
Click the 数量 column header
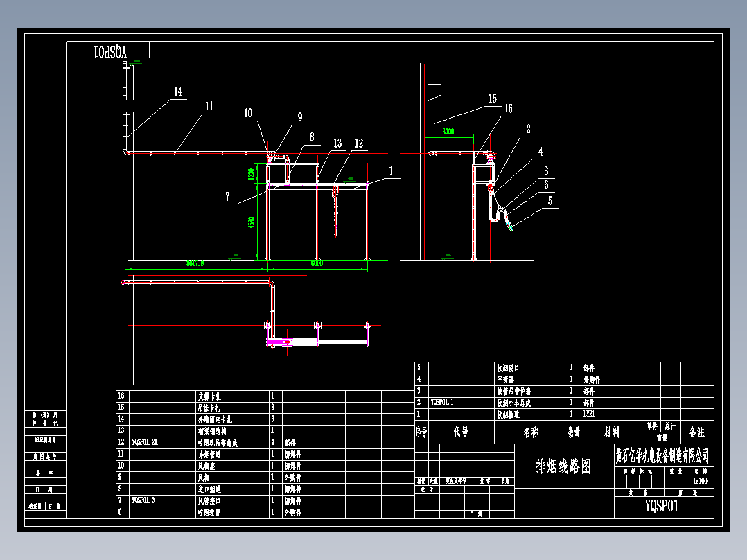point(574,432)
